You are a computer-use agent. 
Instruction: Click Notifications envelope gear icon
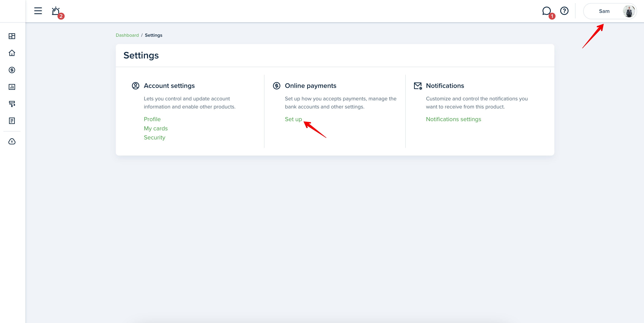[x=418, y=86]
